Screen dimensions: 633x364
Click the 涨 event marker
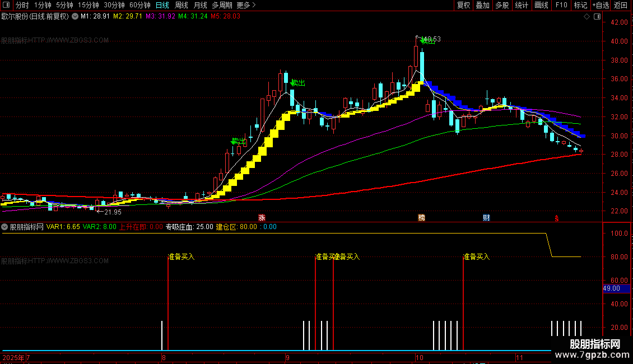pyautogui.click(x=262, y=217)
